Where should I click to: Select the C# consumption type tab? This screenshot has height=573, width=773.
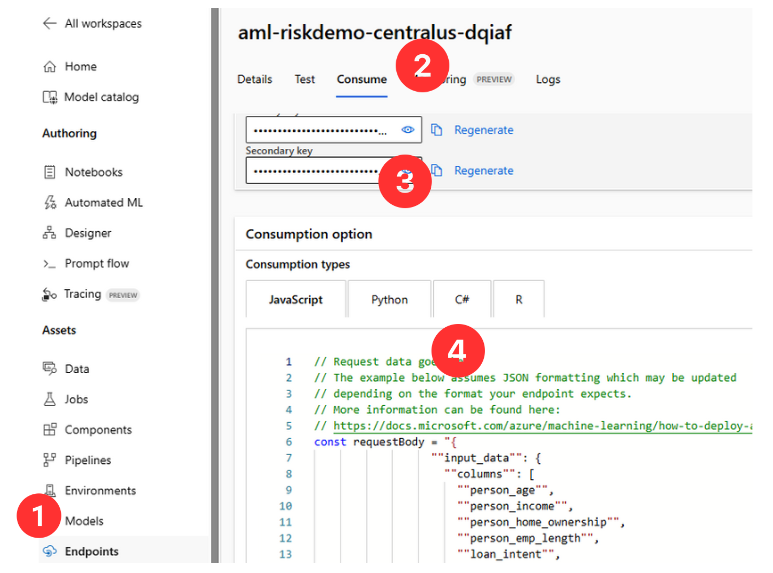tap(462, 299)
